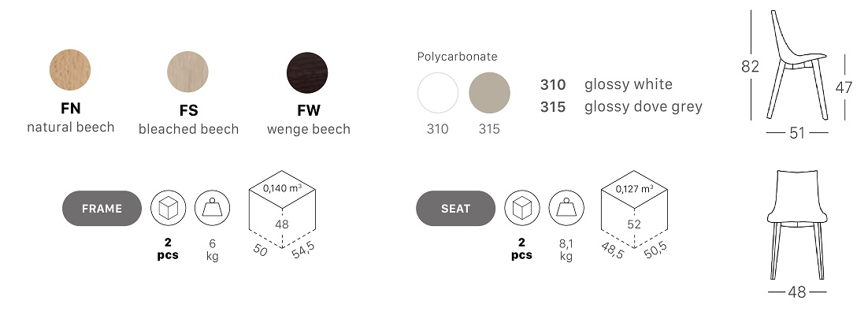Click the 'glossy white' legend text

point(629,84)
